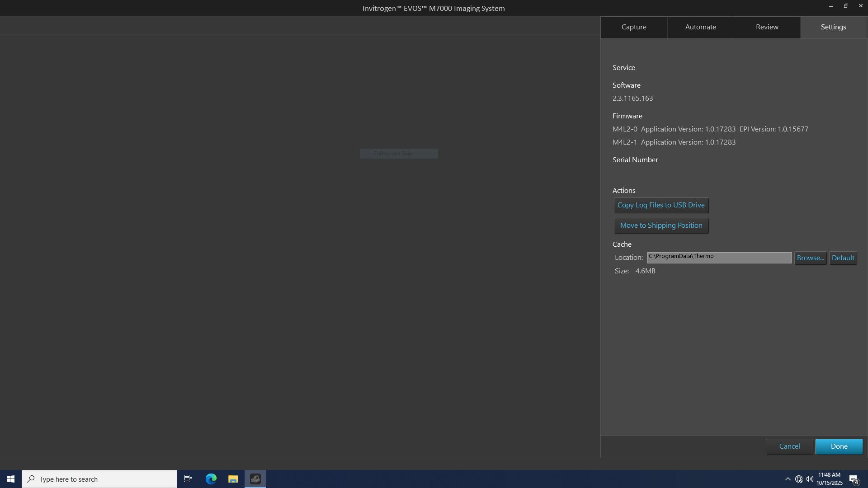Switch to the Automate tab
The image size is (868, 488).
(700, 27)
